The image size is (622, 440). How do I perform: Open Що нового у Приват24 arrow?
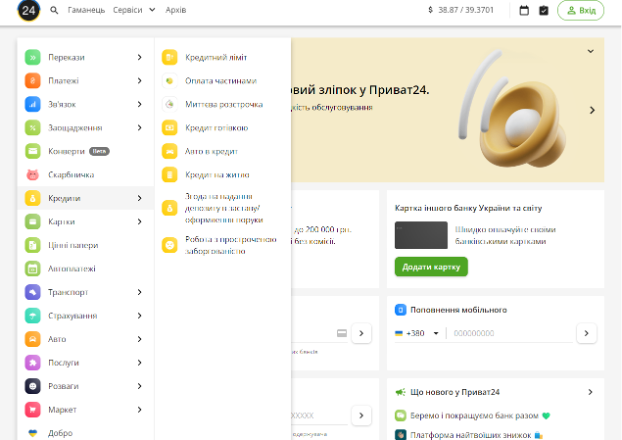590,392
